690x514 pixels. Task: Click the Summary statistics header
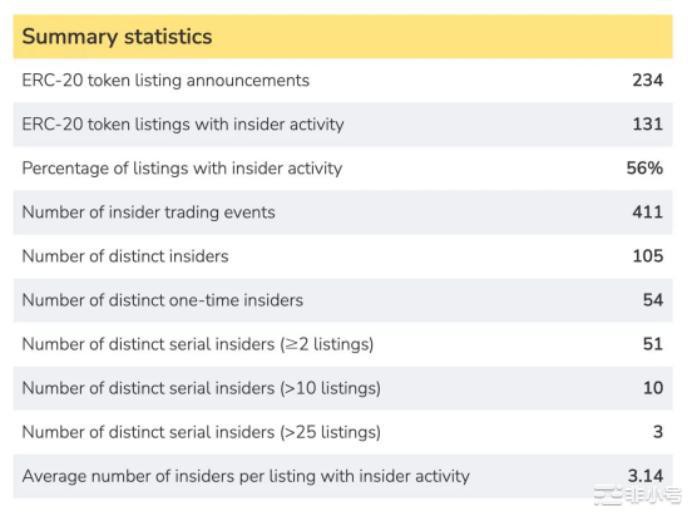pos(117,37)
